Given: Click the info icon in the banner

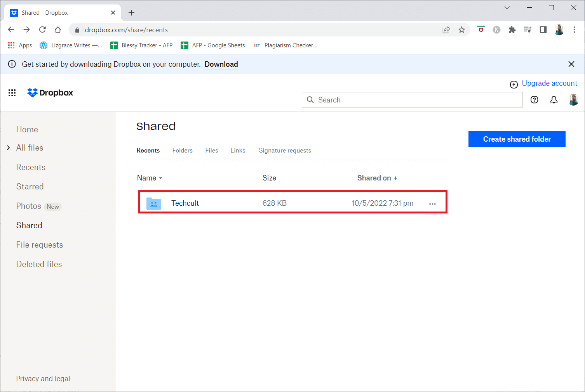Looking at the screenshot, I should tap(12, 64).
